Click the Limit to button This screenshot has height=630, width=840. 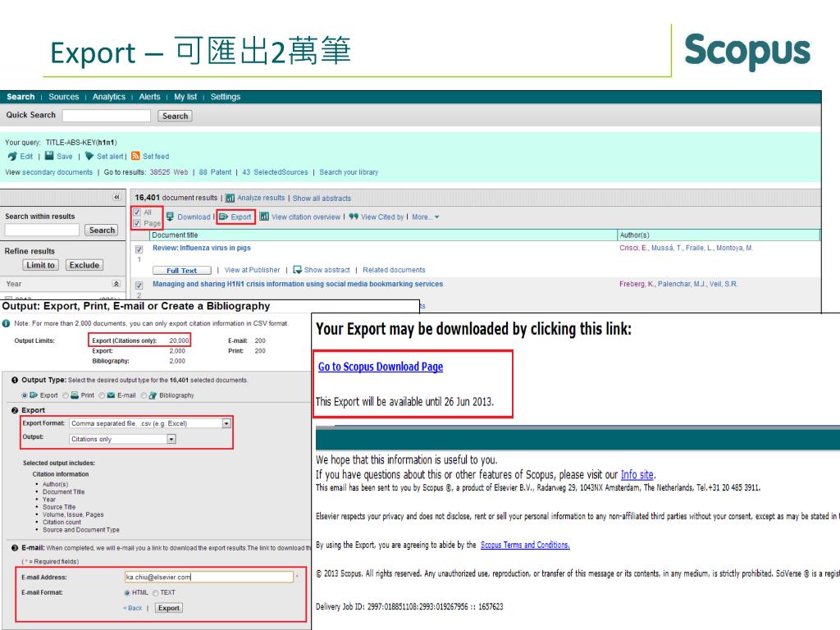coord(41,265)
